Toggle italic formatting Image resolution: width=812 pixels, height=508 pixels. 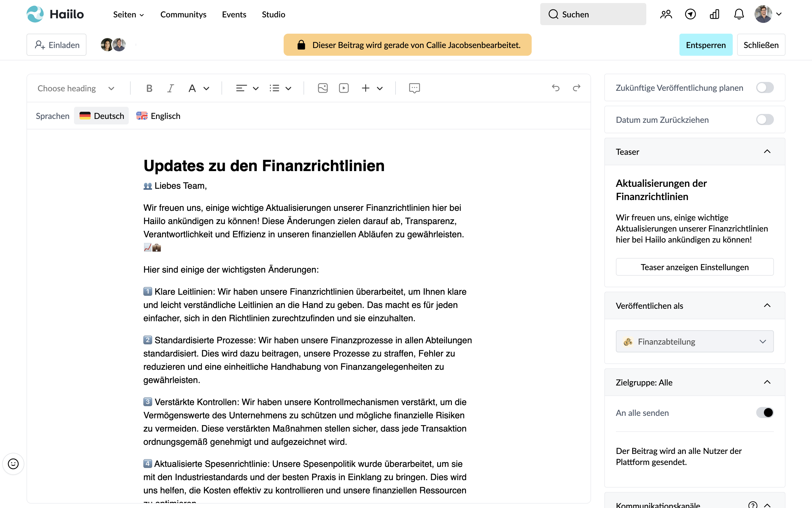(x=170, y=88)
